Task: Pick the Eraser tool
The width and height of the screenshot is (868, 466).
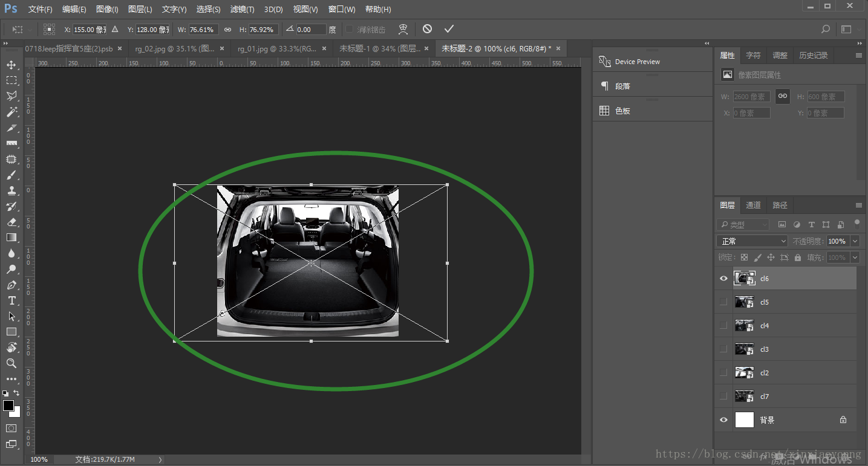Action: pyautogui.click(x=11, y=222)
